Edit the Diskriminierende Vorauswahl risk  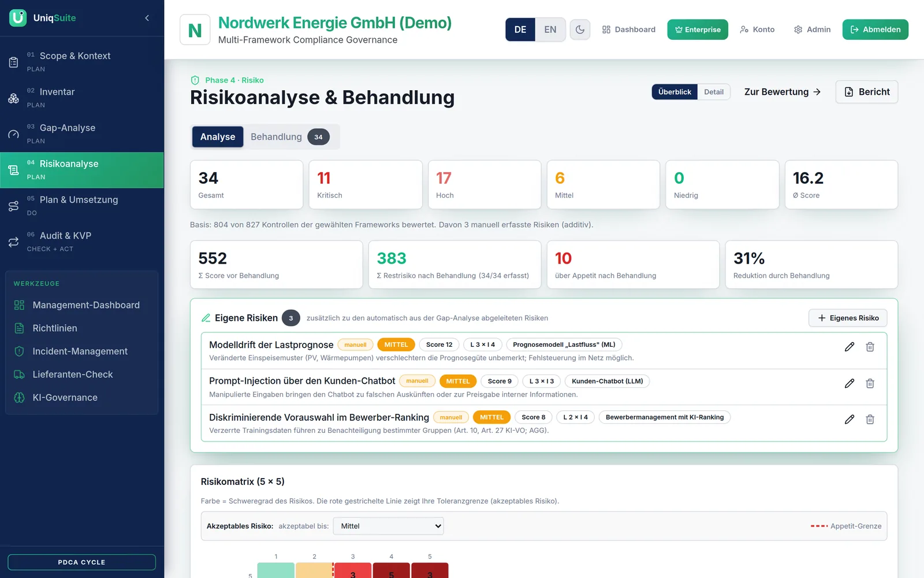pos(850,420)
